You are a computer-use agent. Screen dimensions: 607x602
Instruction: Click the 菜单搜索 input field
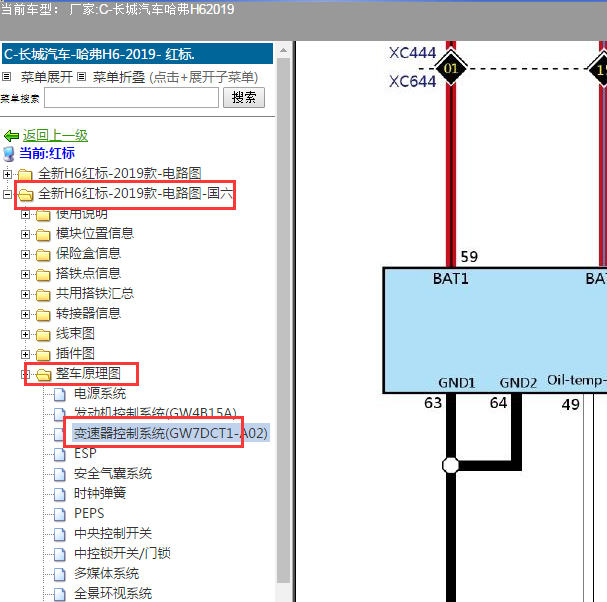point(132,98)
